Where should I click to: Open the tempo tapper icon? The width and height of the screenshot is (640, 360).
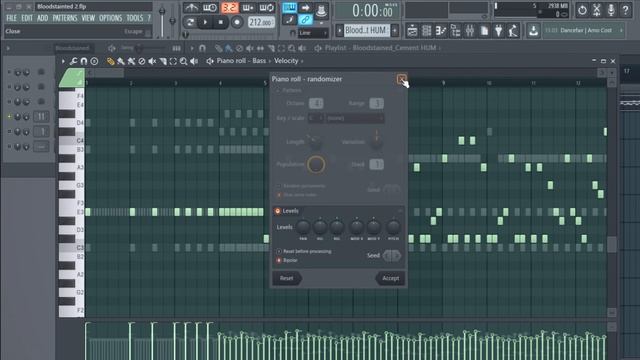513,31
